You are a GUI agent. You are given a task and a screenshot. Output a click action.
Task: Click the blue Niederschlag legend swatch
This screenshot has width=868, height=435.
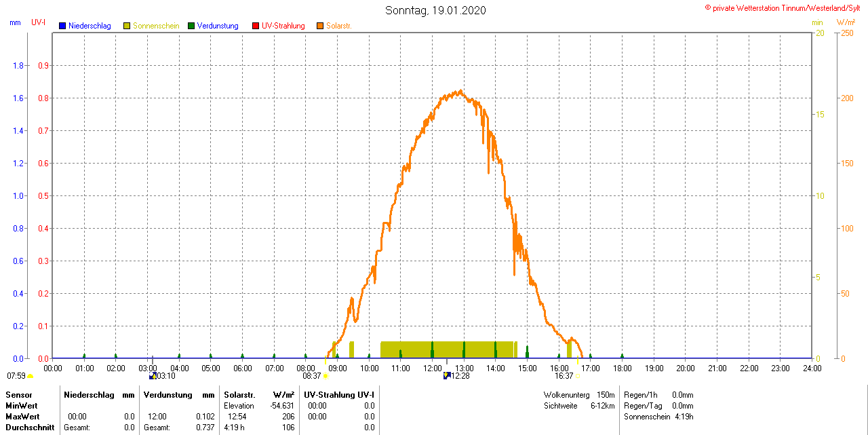pyautogui.click(x=62, y=26)
